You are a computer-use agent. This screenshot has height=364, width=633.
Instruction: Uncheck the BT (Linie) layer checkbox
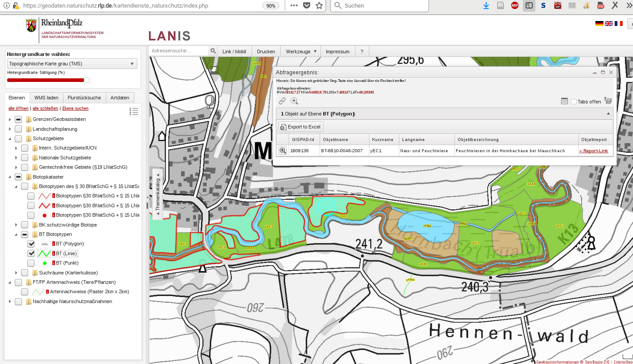click(31, 253)
